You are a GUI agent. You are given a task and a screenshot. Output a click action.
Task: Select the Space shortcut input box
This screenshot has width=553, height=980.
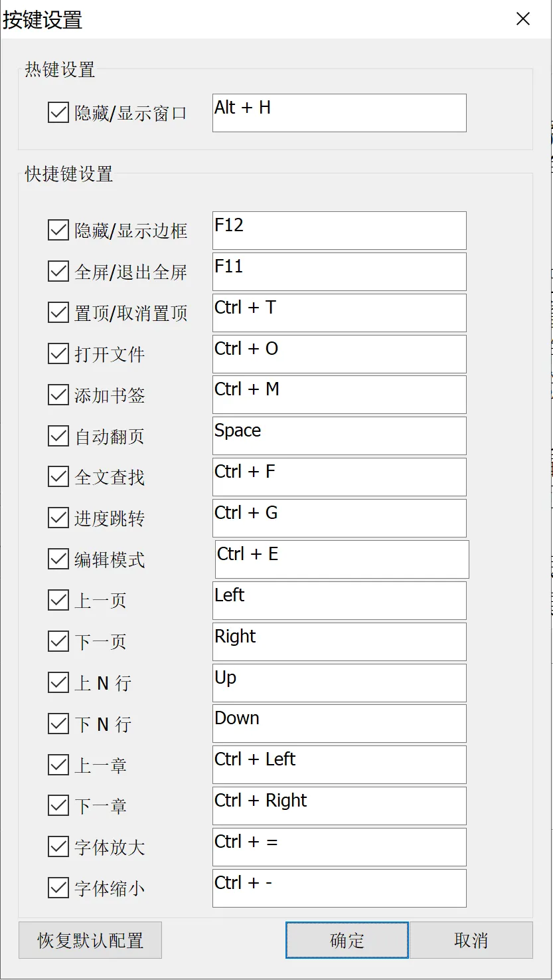coord(339,436)
